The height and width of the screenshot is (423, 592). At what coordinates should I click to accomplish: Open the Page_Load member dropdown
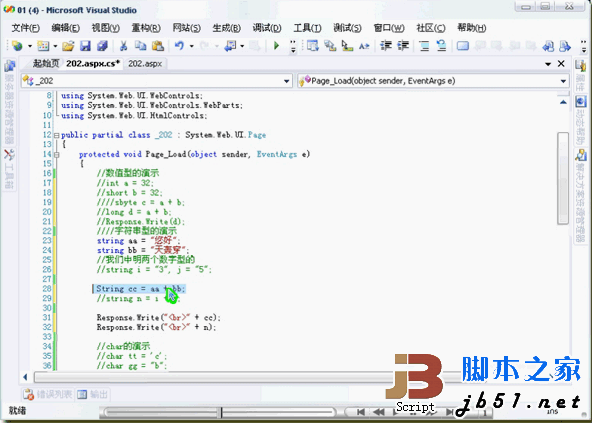click(x=433, y=81)
